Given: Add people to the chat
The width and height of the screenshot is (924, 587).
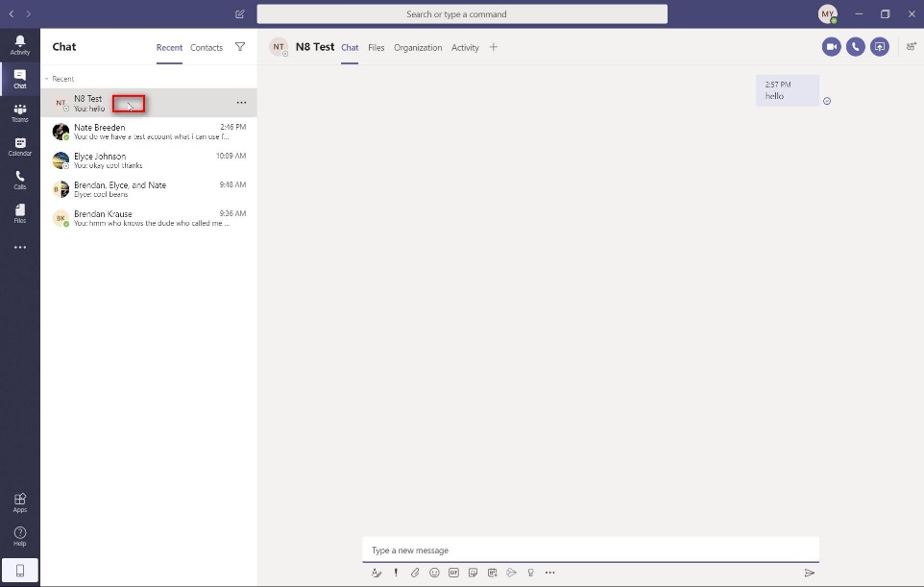Looking at the screenshot, I should (912, 46).
